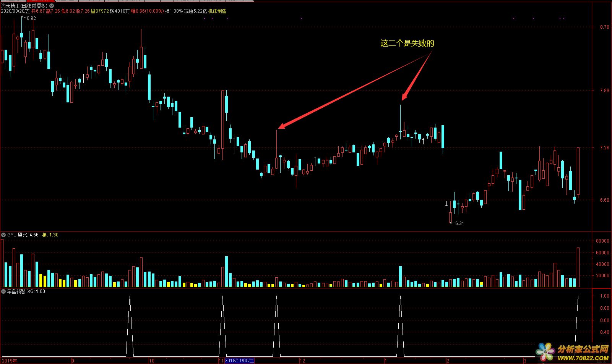Screen dimensions: 612x364
Task: Click the 80000 label on volume axis
Action: click(602, 241)
